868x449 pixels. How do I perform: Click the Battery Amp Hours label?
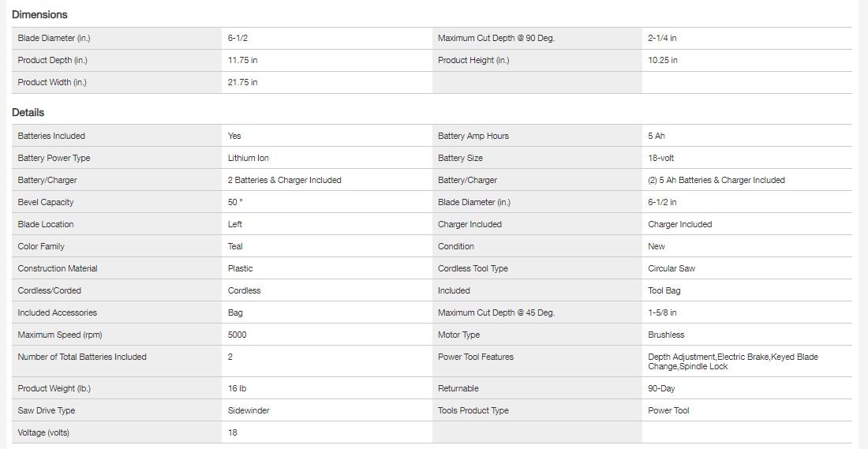[x=473, y=136]
